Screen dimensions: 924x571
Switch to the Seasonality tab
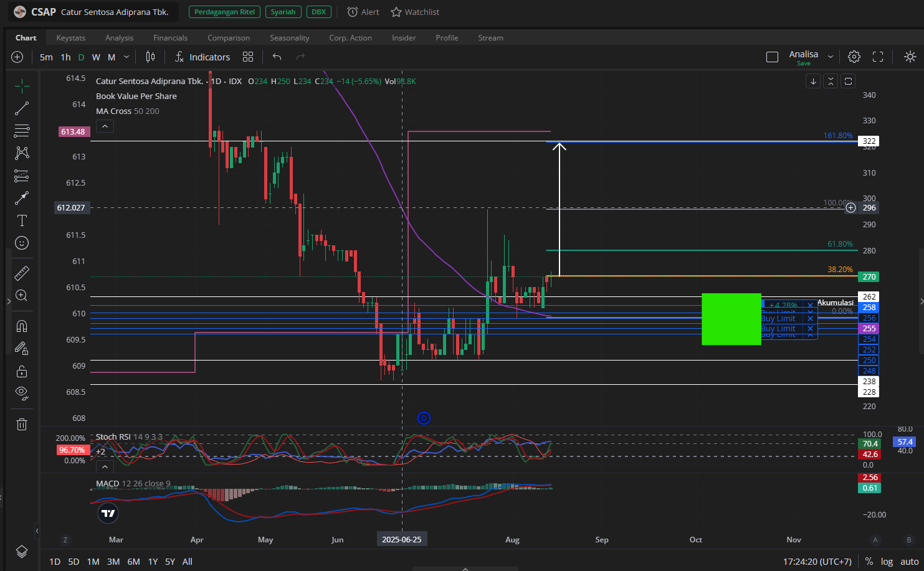click(x=289, y=37)
